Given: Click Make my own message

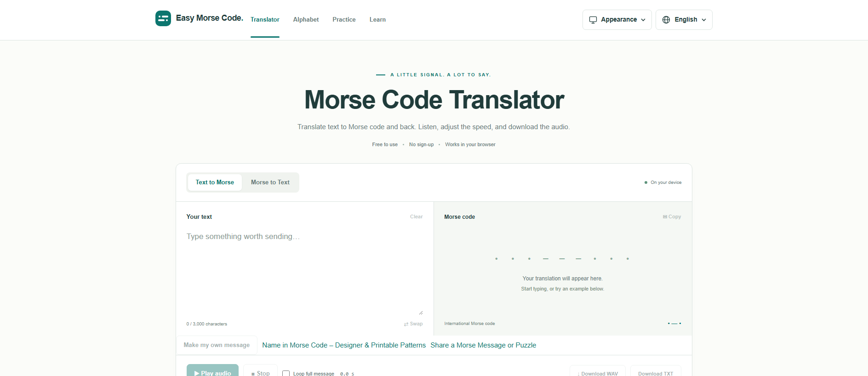Looking at the screenshot, I should (x=217, y=345).
